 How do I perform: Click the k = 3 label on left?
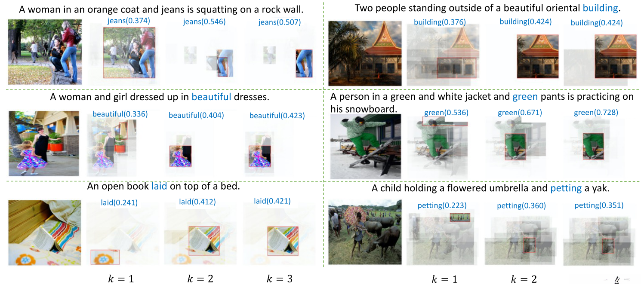pyautogui.click(x=280, y=279)
